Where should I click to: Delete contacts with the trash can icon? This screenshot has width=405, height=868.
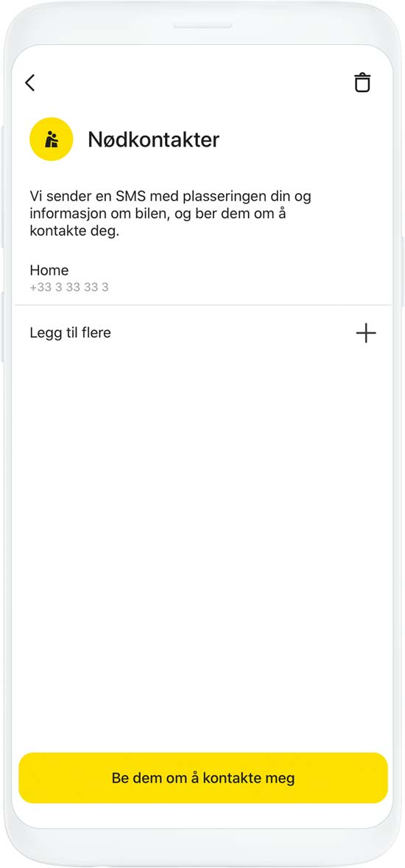point(362,83)
